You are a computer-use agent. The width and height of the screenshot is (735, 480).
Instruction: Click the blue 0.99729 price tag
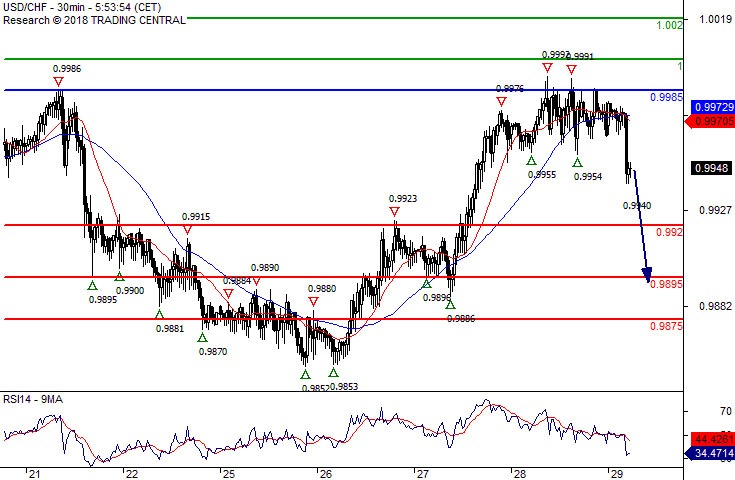[x=713, y=107]
